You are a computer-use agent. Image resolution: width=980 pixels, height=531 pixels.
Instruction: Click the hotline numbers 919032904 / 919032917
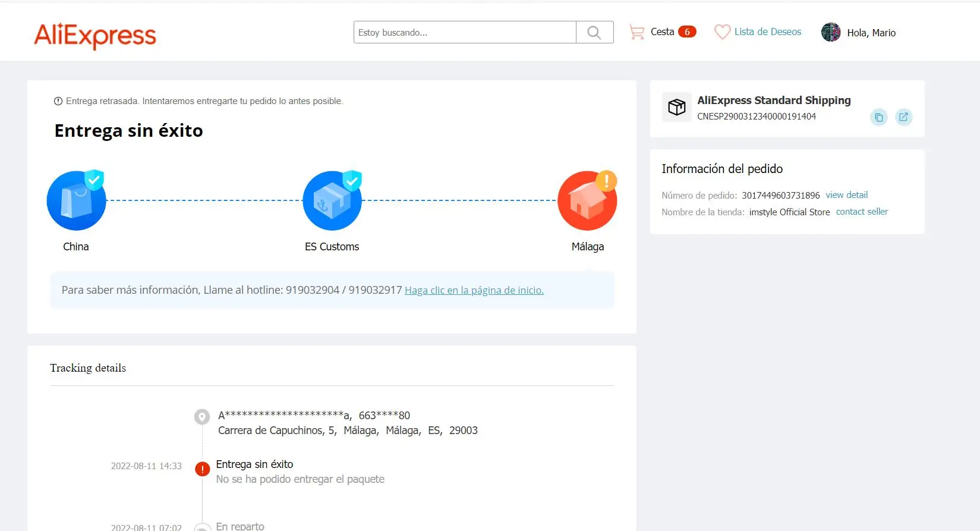tap(344, 290)
